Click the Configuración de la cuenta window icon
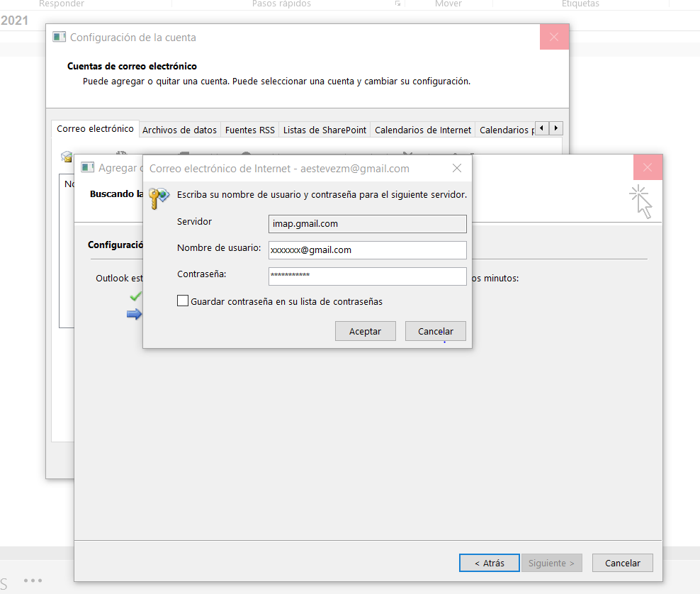 point(59,37)
